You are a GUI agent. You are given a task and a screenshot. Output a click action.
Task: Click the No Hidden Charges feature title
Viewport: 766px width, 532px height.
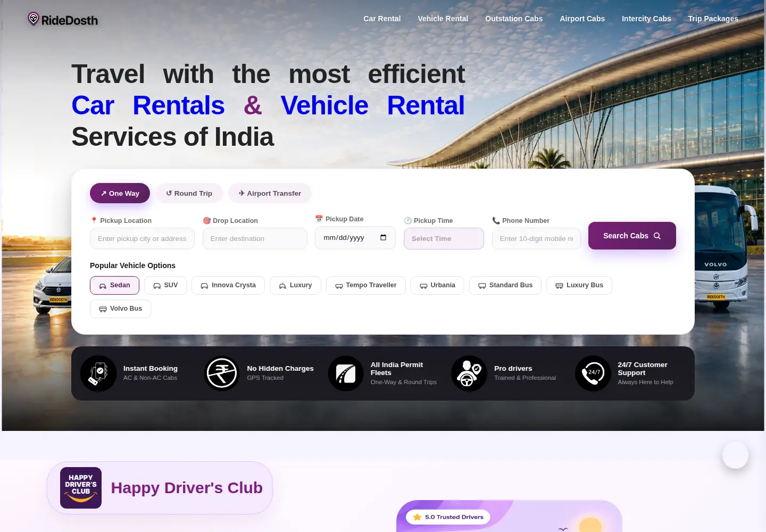coord(280,368)
